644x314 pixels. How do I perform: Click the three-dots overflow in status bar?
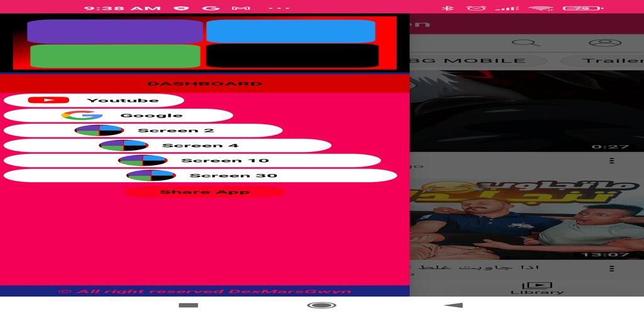280,8
